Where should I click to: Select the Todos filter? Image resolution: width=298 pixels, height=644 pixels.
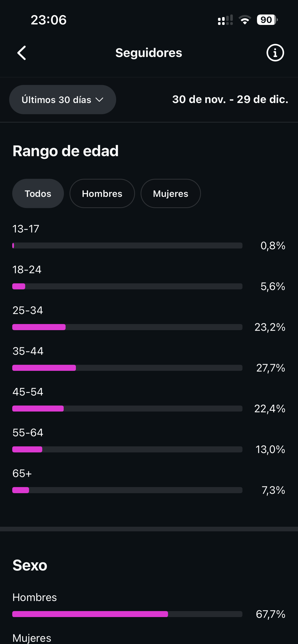pos(38,193)
